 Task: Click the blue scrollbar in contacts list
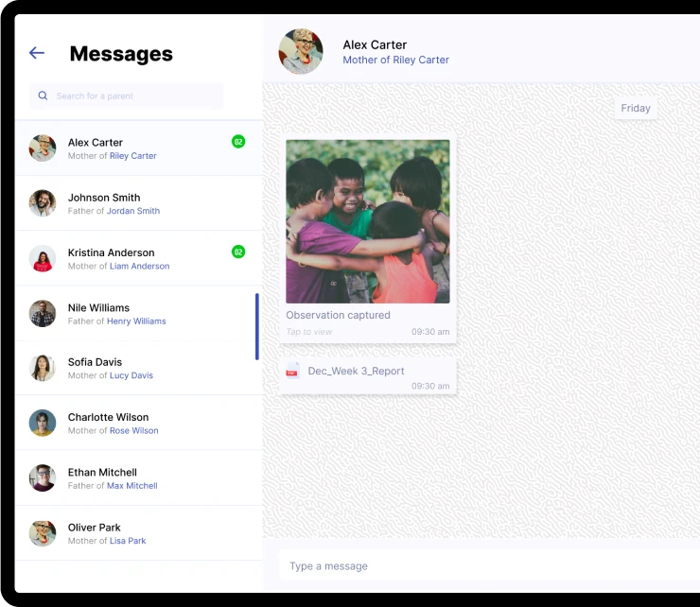(x=256, y=327)
